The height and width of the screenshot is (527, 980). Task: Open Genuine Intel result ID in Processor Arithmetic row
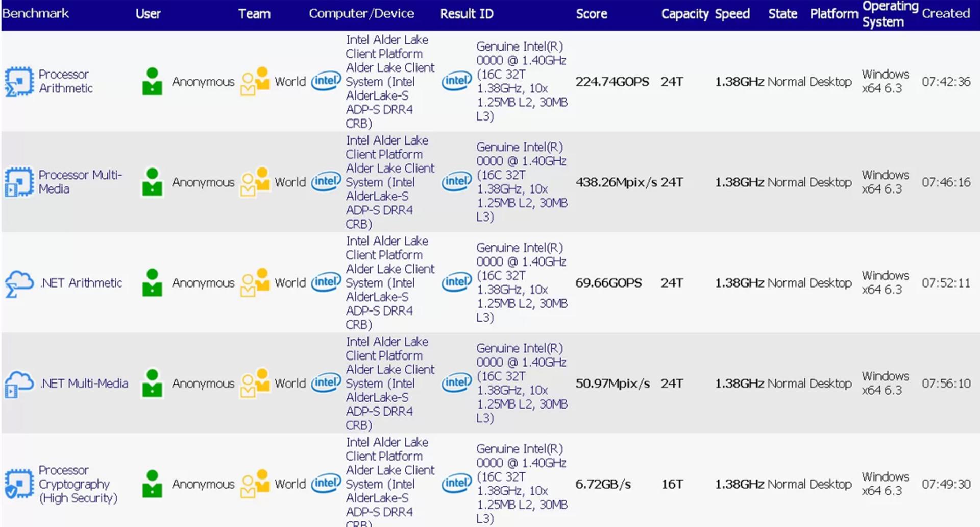coord(522,81)
